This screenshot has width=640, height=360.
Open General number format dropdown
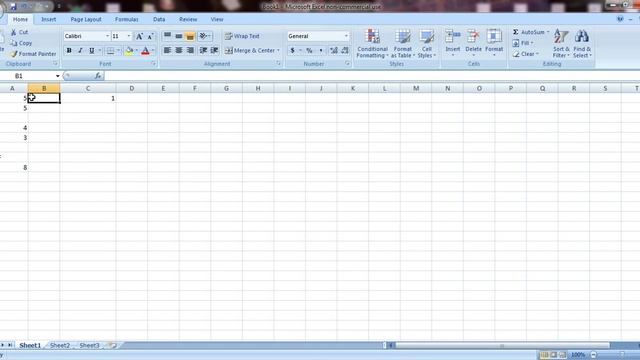tap(346, 36)
